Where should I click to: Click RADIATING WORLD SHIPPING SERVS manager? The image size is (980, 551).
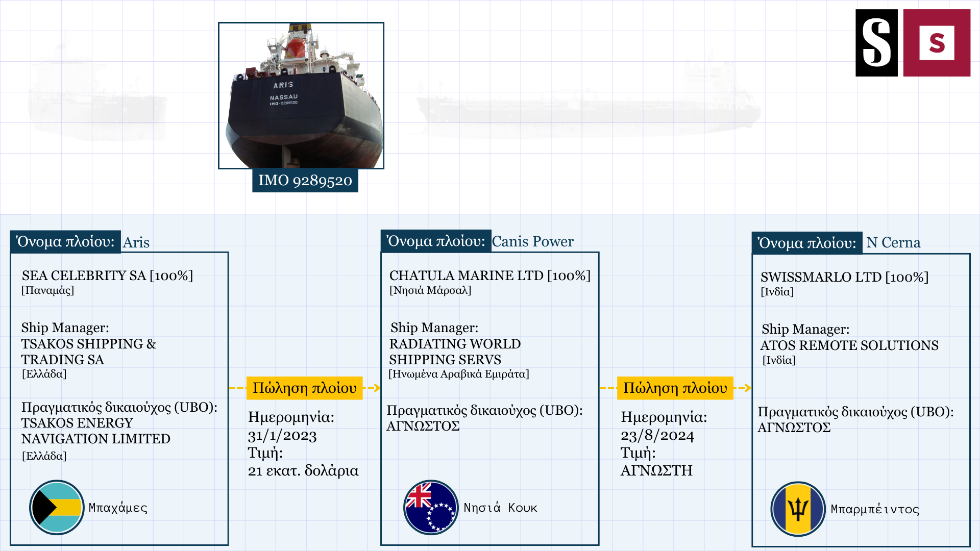click(x=454, y=352)
